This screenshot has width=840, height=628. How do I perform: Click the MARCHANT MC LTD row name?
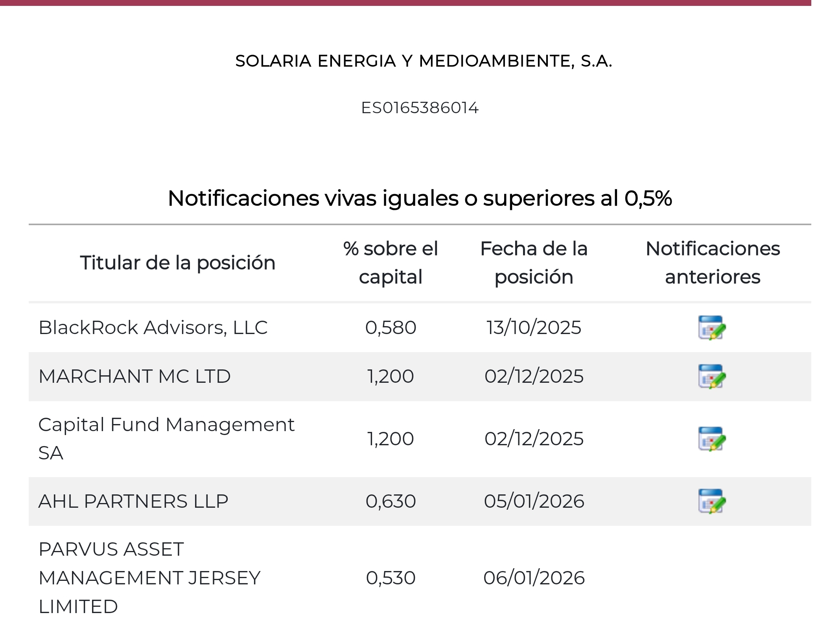[x=134, y=376]
